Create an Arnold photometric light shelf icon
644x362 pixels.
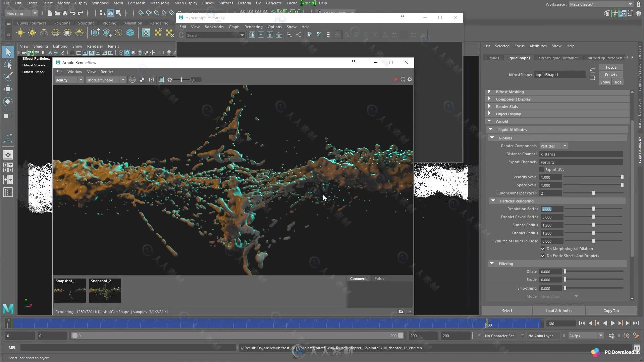pyautogui.click(x=44, y=33)
